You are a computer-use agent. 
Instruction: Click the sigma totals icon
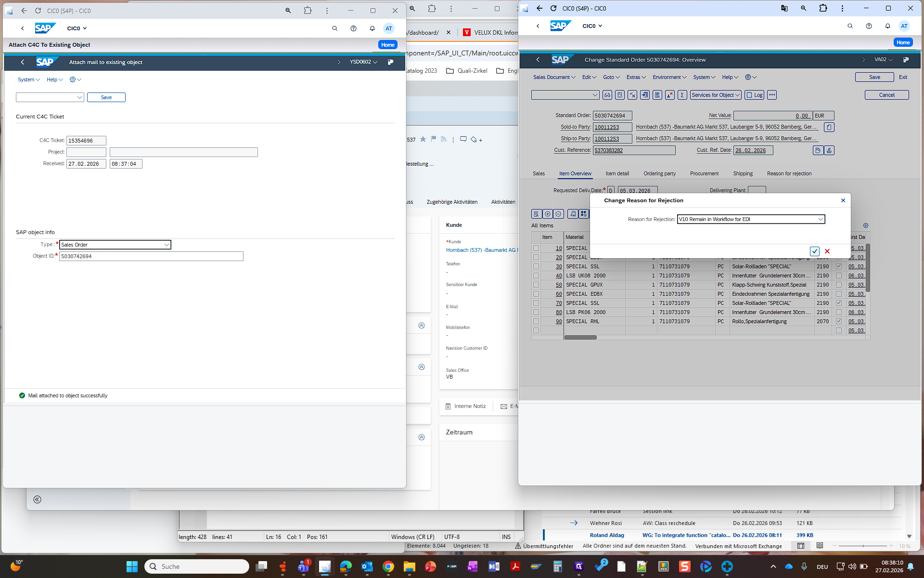682,95
